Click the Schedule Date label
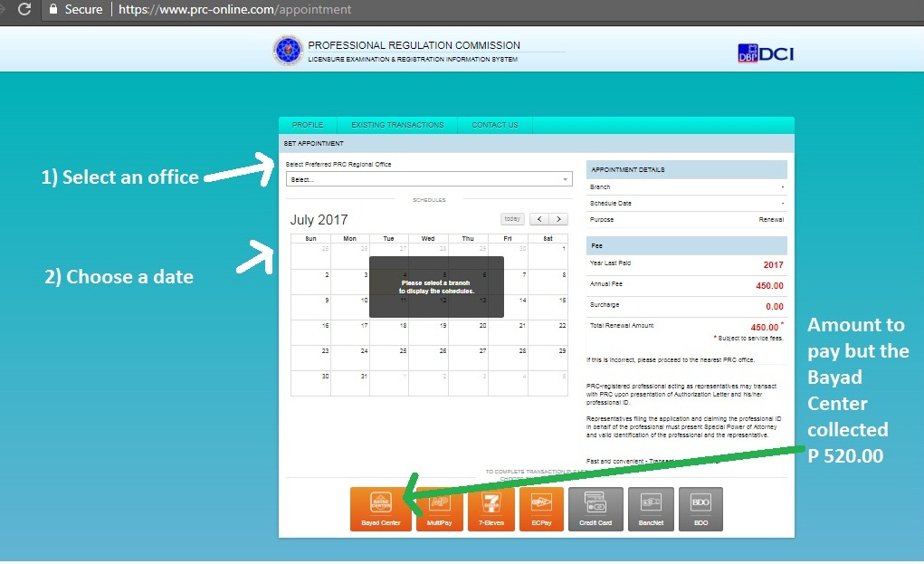 611,204
